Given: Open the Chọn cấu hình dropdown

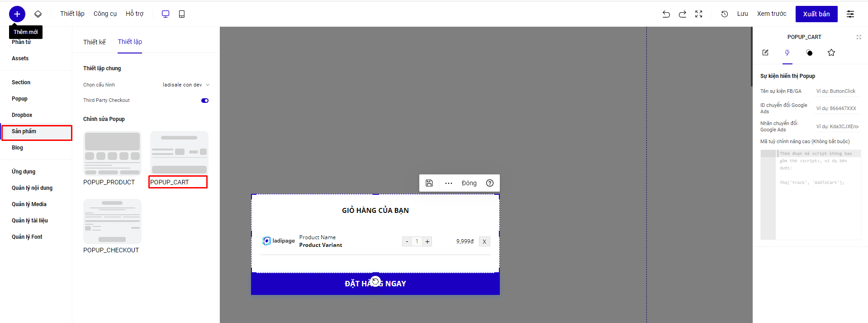Looking at the screenshot, I should point(186,85).
